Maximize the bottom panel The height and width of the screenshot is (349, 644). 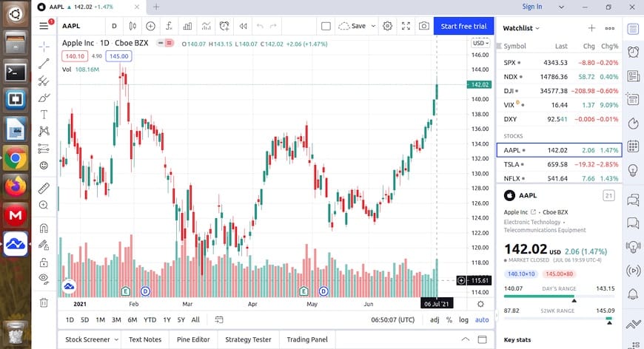click(x=482, y=339)
